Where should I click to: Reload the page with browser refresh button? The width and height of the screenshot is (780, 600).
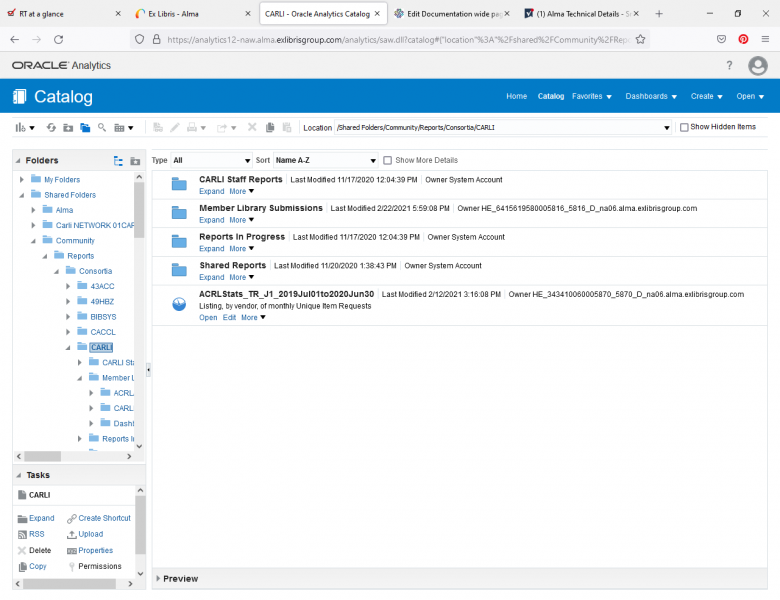point(58,39)
